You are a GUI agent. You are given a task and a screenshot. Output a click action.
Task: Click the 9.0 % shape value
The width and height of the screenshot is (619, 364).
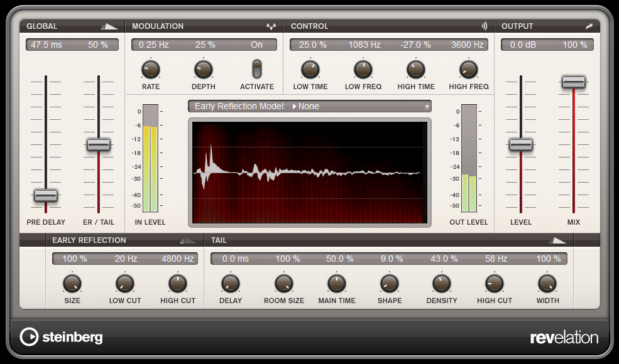click(x=392, y=259)
